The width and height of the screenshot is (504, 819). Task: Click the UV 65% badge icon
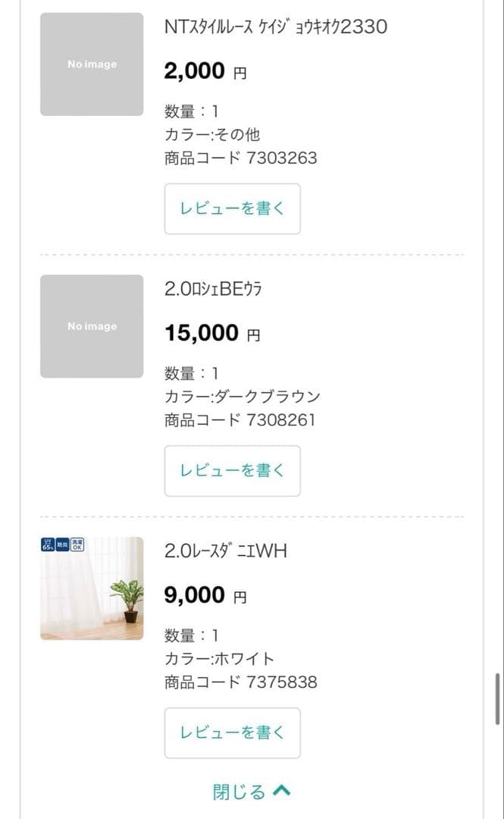(47, 544)
